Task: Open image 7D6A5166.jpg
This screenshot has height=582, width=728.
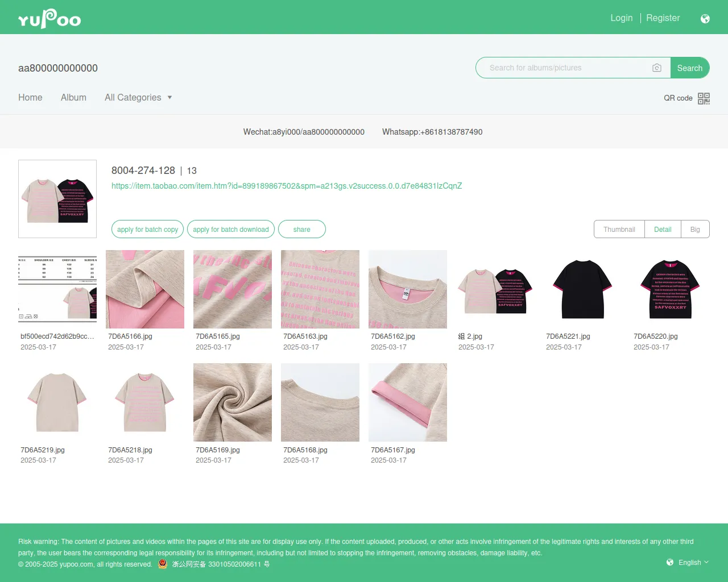Action: coord(145,289)
